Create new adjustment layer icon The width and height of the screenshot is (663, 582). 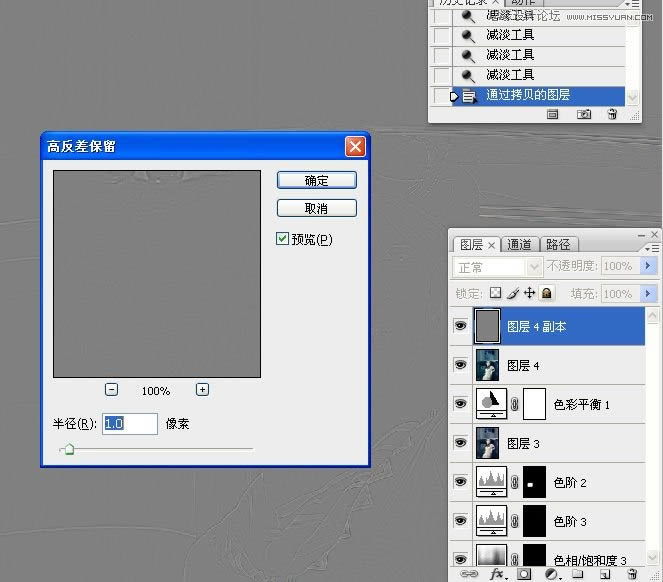coord(551,574)
